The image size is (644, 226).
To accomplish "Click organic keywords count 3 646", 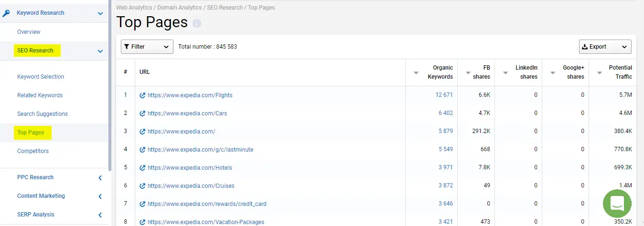I will (x=446, y=204).
